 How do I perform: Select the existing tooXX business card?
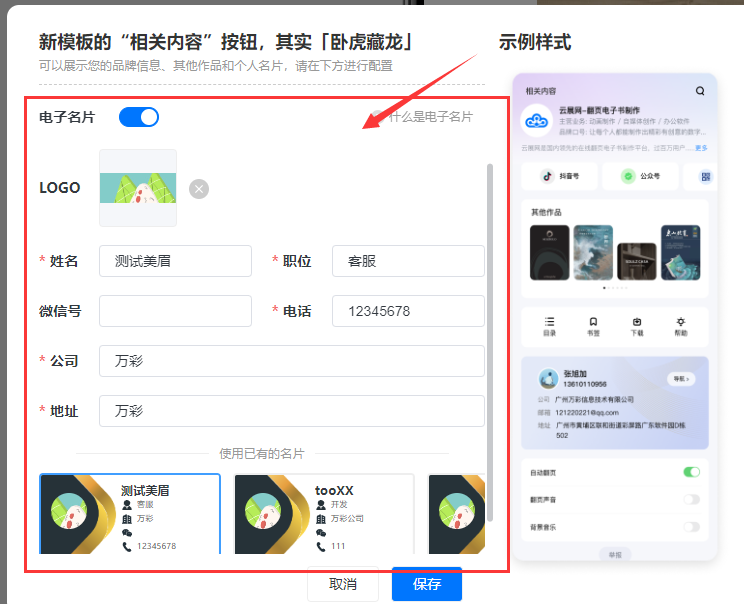[x=324, y=514]
